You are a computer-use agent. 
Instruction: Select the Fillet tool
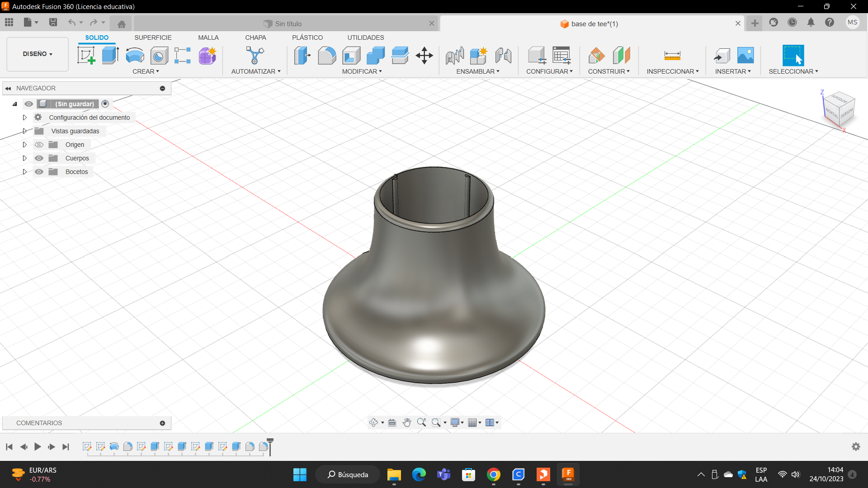click(x=327, y=56)
